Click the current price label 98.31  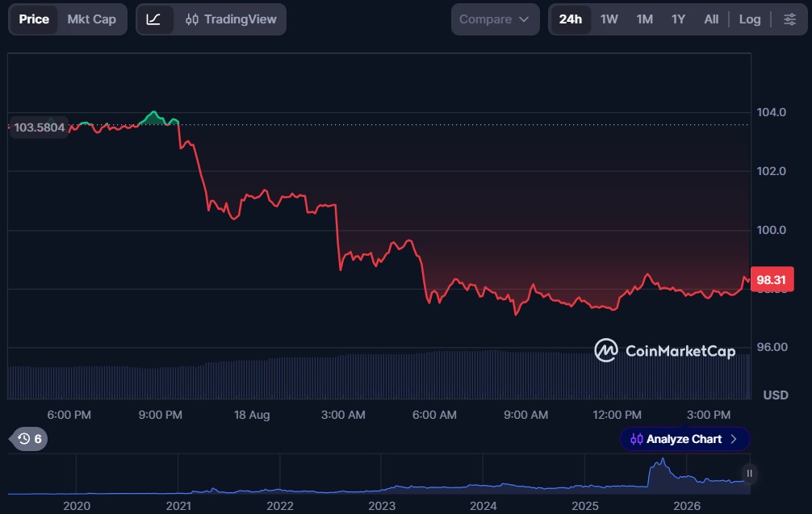tap(772, 280)
